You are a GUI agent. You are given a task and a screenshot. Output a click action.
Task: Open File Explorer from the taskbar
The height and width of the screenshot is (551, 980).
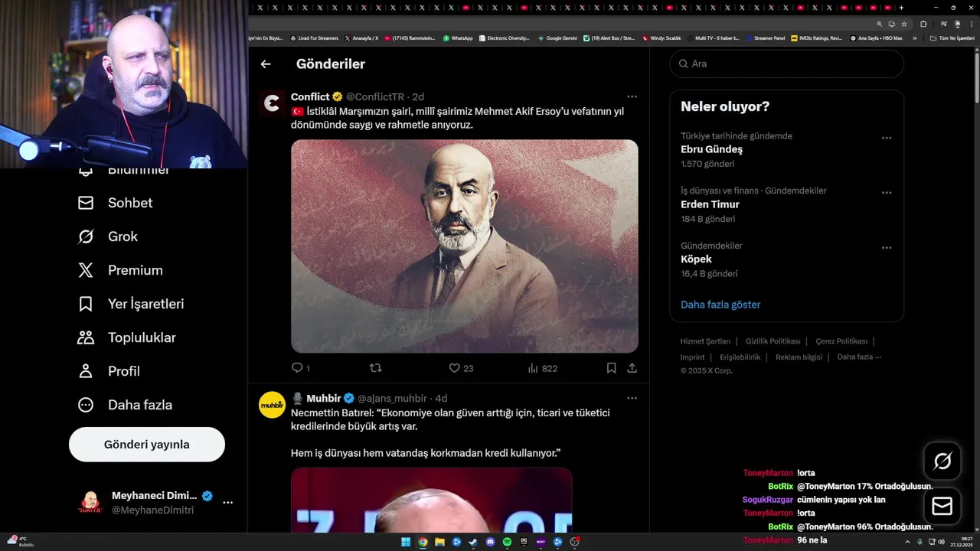coord(439,542)
